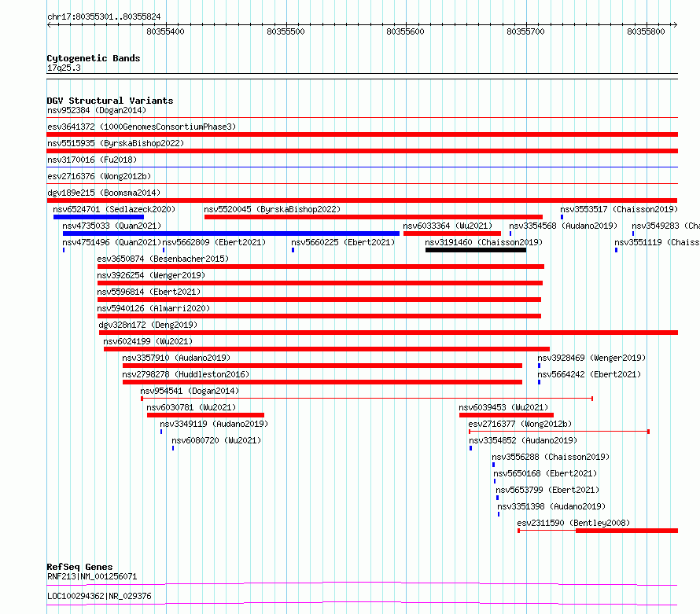Open nsv5520045 (ByrskaBishop2022) variant label
700x614 pixels.
(x=272, y=209)
